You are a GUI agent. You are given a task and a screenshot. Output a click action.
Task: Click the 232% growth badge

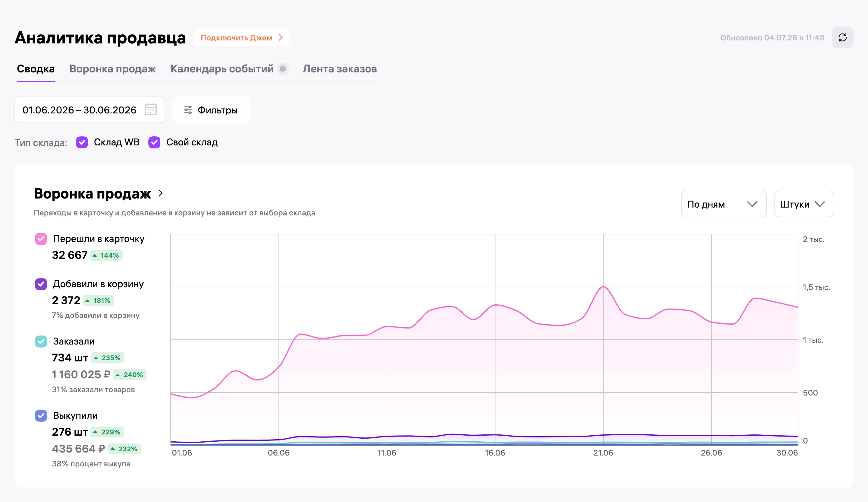124,449
